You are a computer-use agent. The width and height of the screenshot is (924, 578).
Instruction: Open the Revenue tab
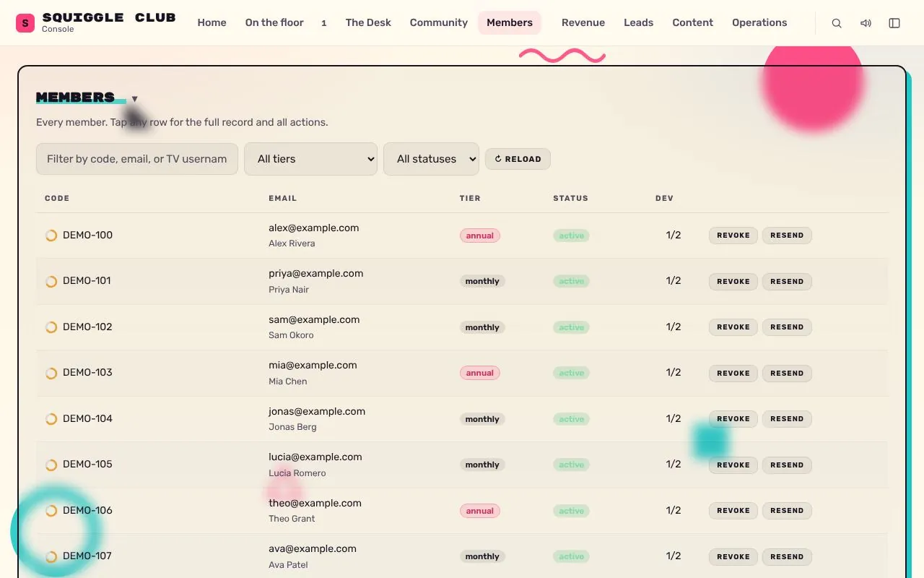click(x=583, y=23)
